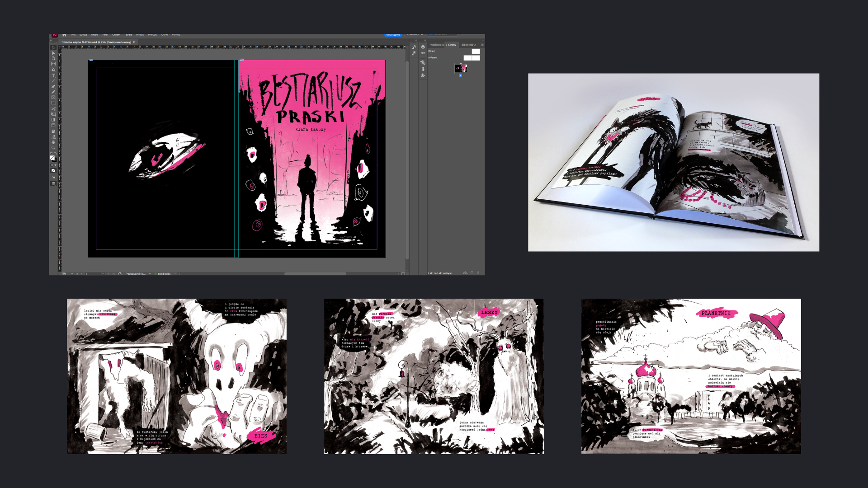868x488 pixels.
Task: Open the Layers panel icon
Action: (x=423, y=47)
